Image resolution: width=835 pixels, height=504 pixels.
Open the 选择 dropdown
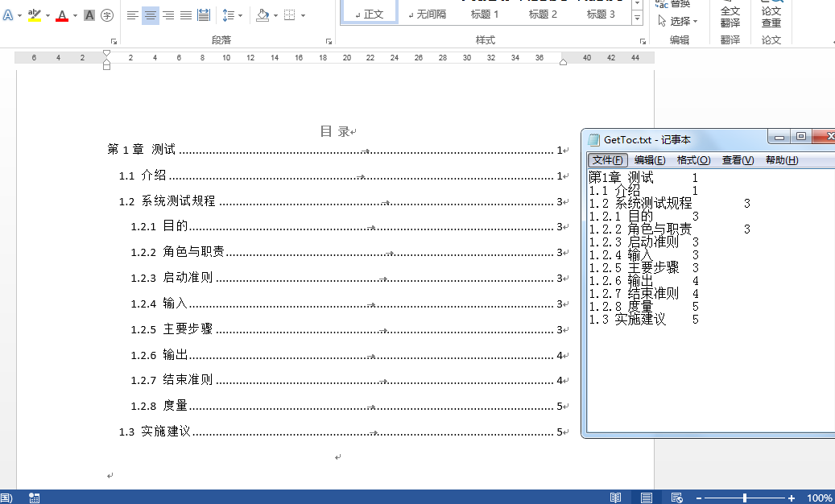coord(677,21)
